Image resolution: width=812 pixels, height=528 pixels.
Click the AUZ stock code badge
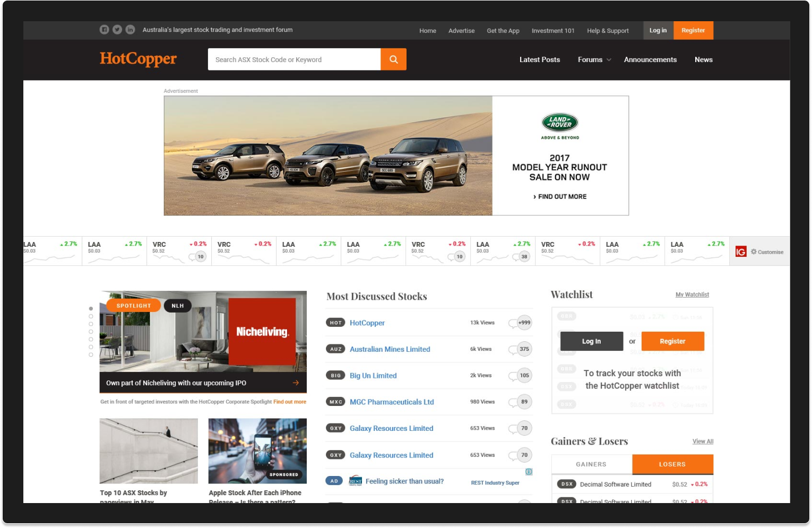[x=335, y=349]
